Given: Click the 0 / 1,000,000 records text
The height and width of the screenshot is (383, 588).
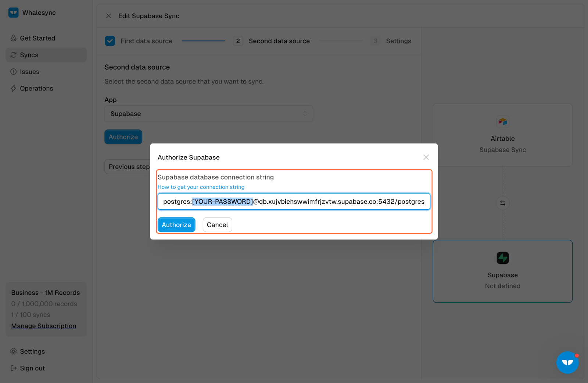Looking at the screenshot, I should point(44,304).
